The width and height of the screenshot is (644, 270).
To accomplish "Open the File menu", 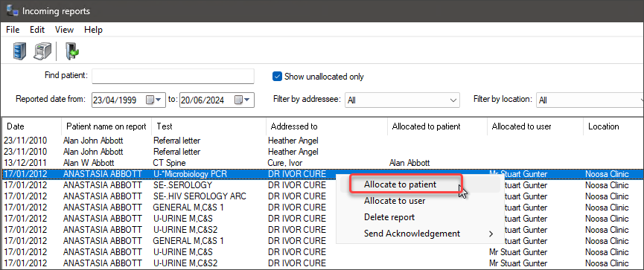I will point(13,30).
